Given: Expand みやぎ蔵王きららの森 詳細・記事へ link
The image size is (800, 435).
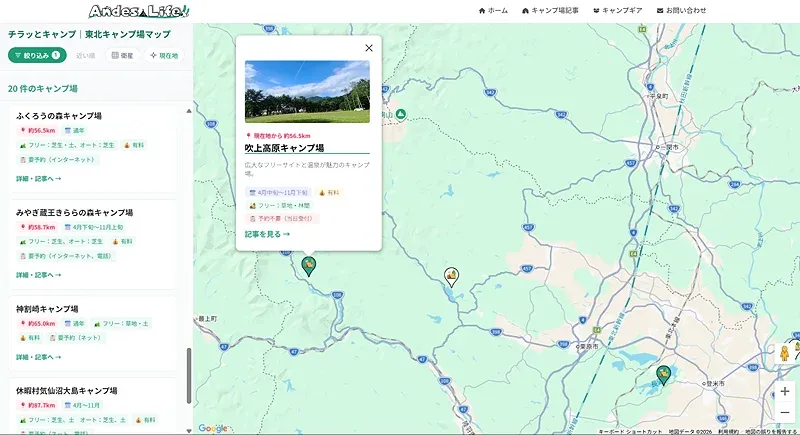Looking at the screenshot, I should pyautogui.click(x=39, y=274).
